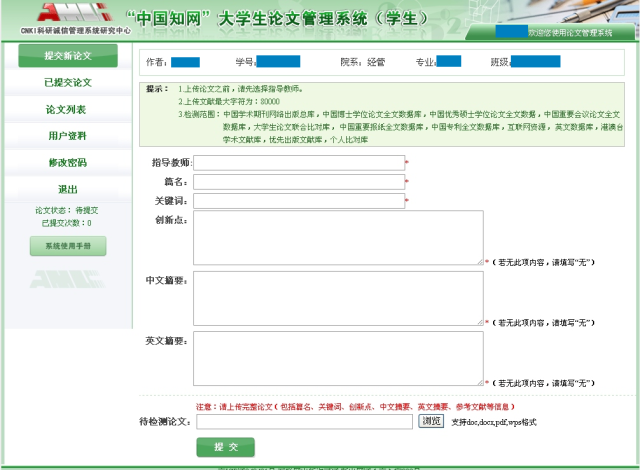Click inside the 中文摘要 text area
The height and width of the screenshot is (470, 640).
pyautogui.click(x=338, y=299)
